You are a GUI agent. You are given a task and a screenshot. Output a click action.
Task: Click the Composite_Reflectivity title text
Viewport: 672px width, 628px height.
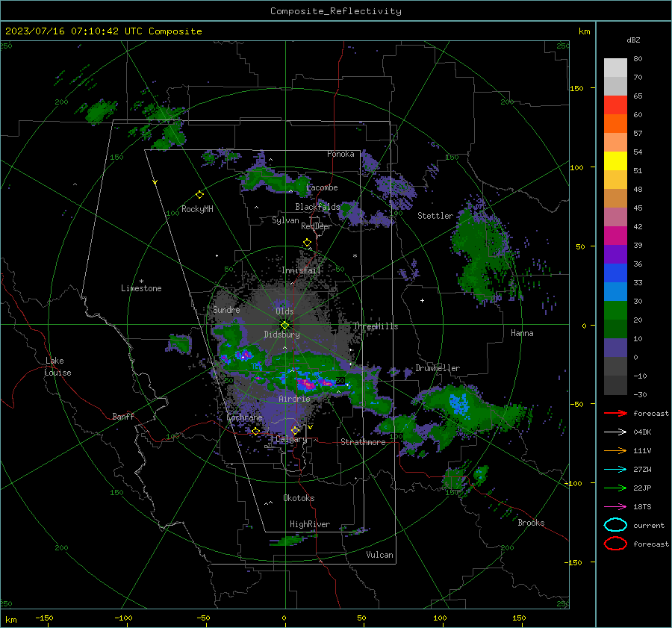(336, 11)
